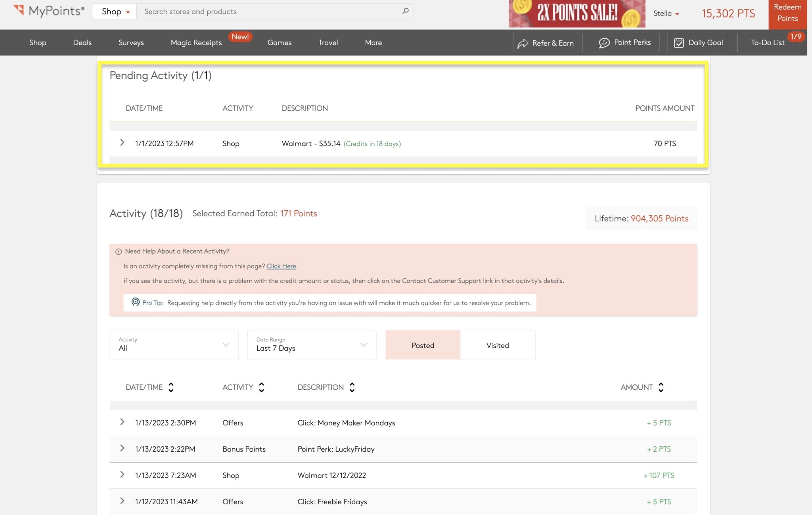This screenshot has height=515, width=812.
Task: Click the Refer & Earn arrow icon
Action: click(x=523, y=43)
